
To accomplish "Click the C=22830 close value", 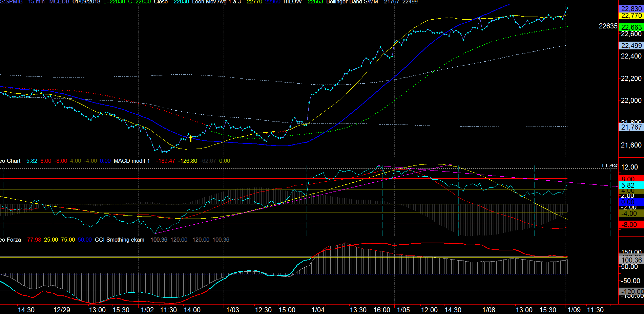I will pyautogui.click(x=139, y=2).
